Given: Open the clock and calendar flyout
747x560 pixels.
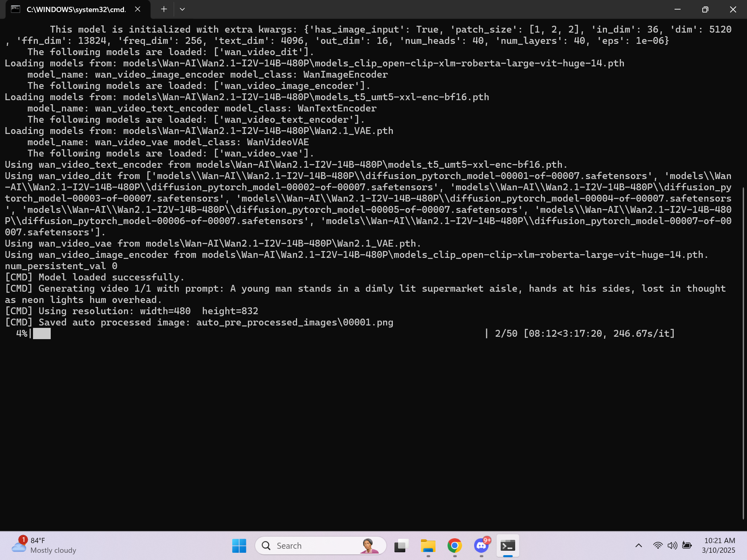Looking at the screenshot, I should (x=717, y=546).
